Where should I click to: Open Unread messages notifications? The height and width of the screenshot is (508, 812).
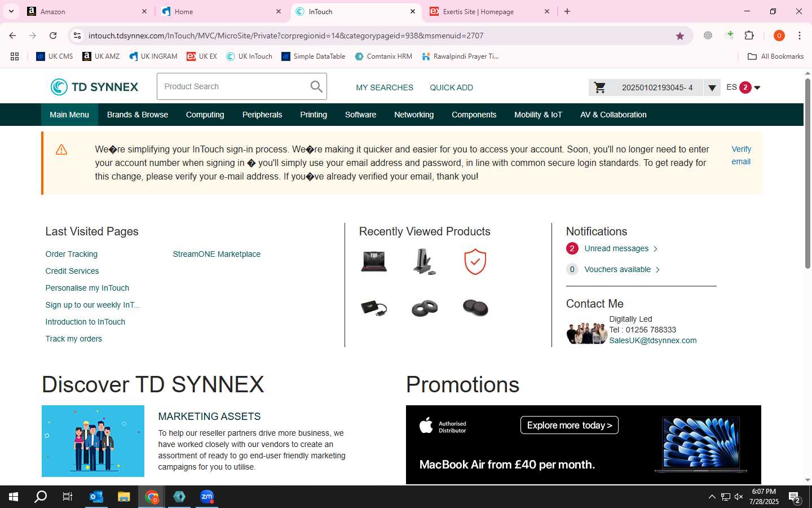[x=616, y=248]
